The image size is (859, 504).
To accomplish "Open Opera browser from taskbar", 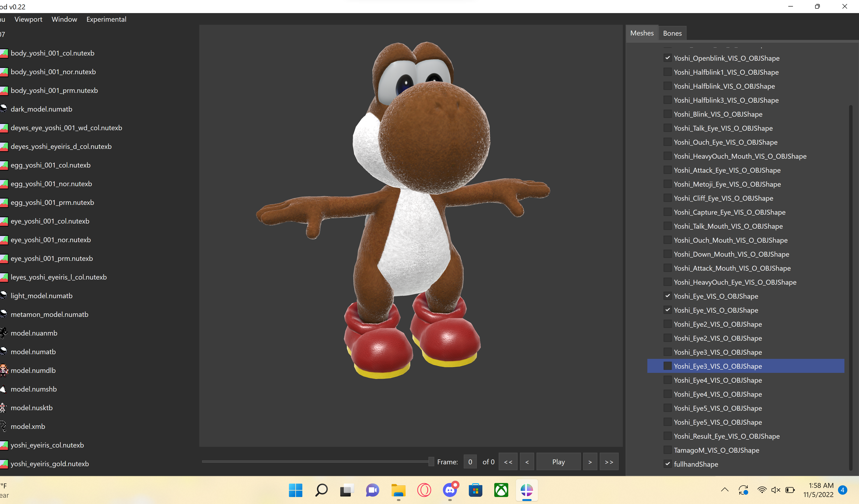I will pyautogui.click(x=424, y=490).
